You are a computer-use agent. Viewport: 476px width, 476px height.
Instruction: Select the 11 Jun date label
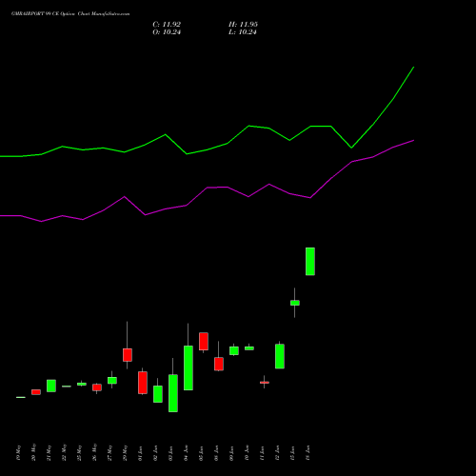(262, 453)
